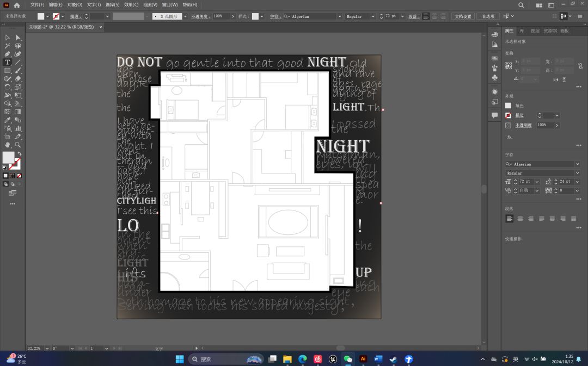The height and width of the screenshot is (366, 588).
Task: Toggle right paragraph alignment in control bar
Action: (443, 16)
